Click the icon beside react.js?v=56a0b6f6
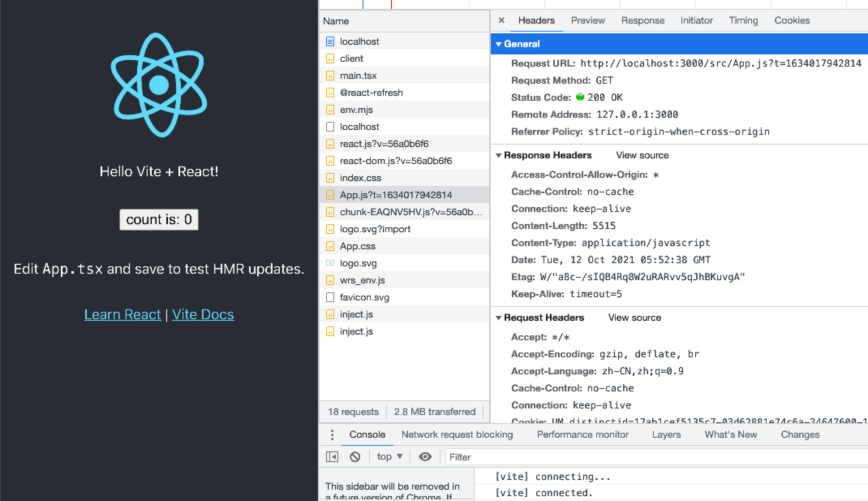868x501 pixels. 330,144
